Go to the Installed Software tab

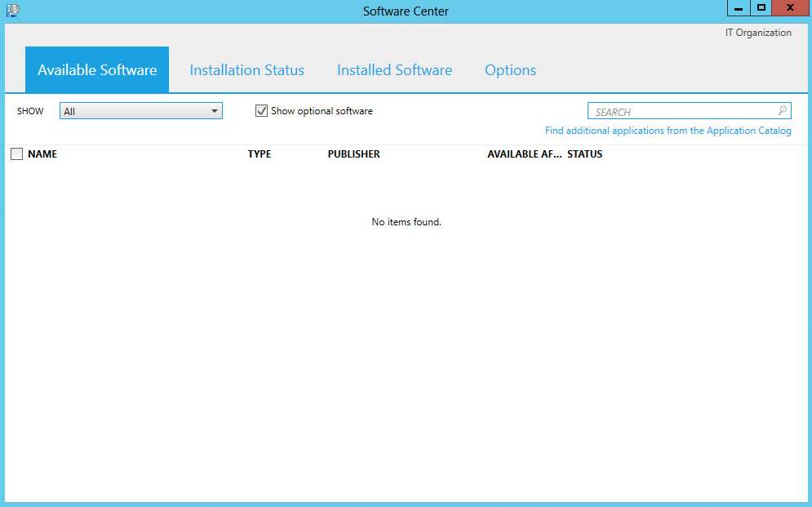[395, 70]
